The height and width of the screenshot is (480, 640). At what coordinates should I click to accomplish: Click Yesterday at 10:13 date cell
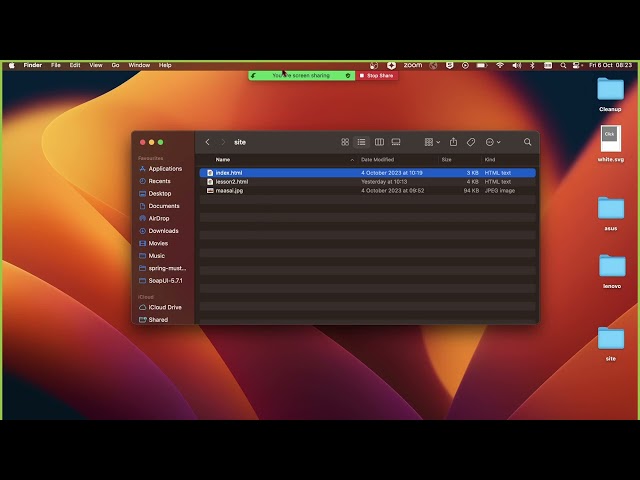click(384, 182)
